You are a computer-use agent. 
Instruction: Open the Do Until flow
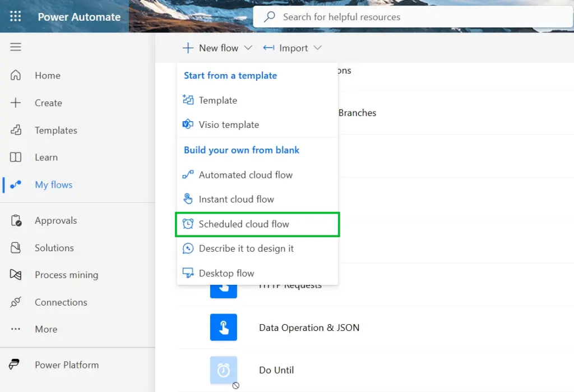click(276, 370)
